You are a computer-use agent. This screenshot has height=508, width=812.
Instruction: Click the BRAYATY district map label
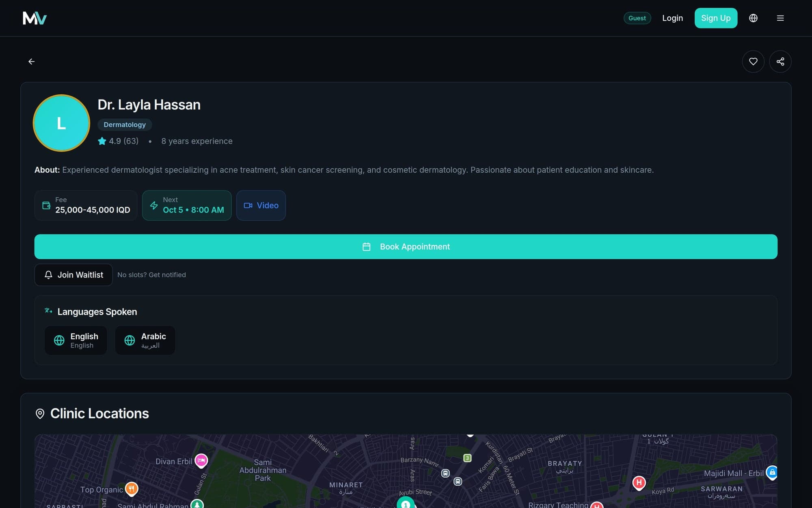coord(565,467)
